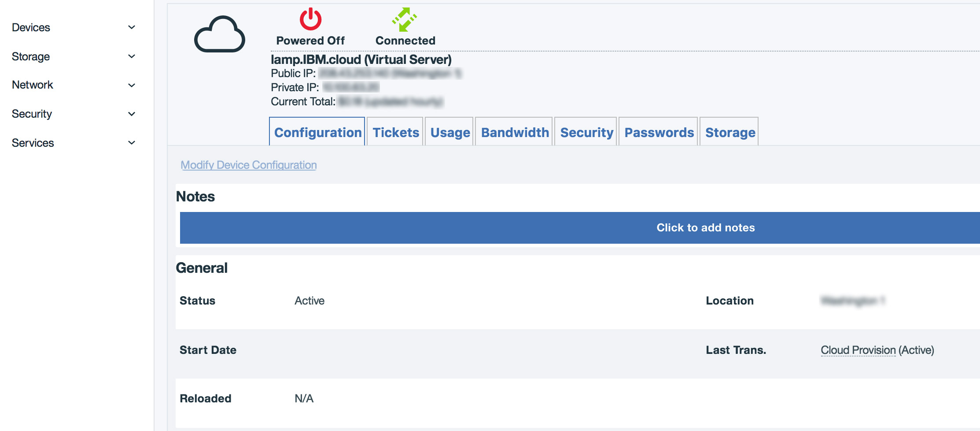The image size is (980, 431).
Task: Open the Storage sidebar menu
Action: 31,56
